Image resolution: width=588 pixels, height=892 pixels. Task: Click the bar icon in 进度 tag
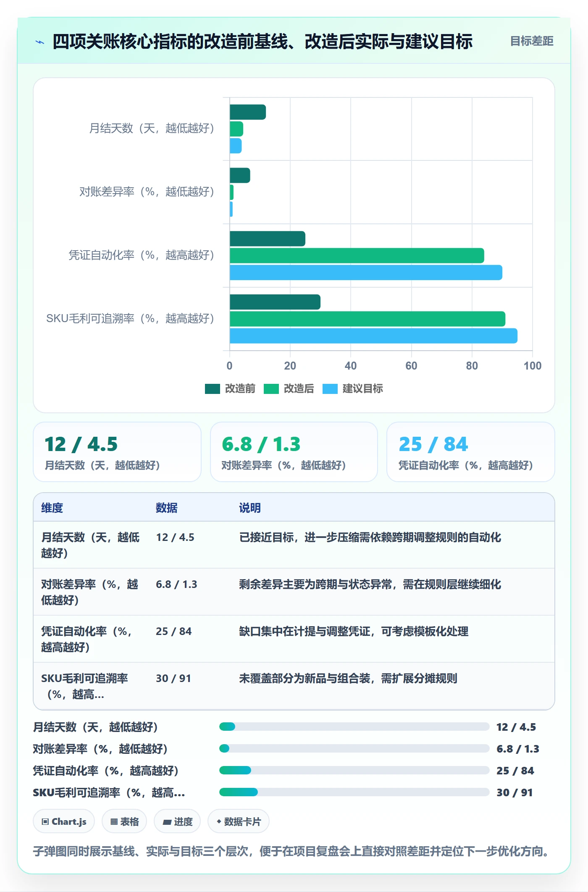[167, 822]
